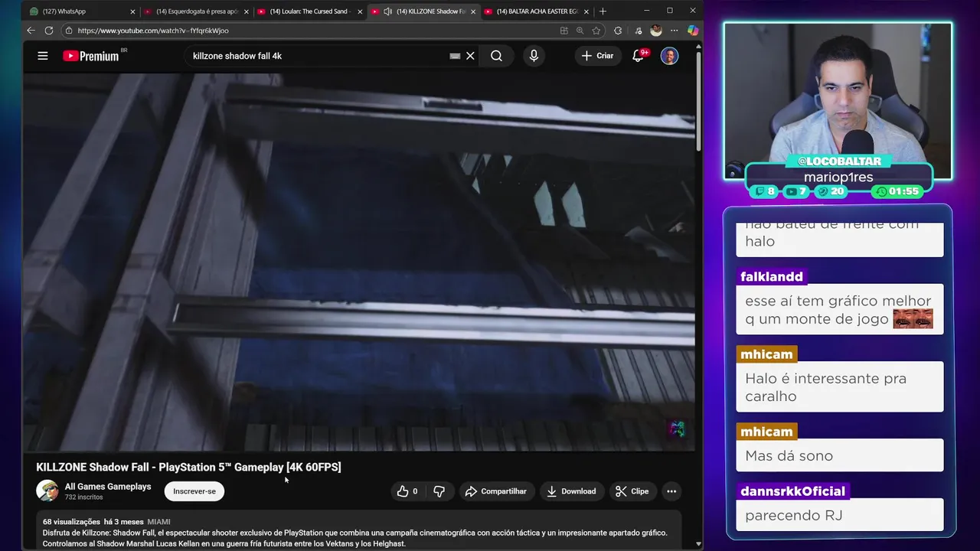980x551 pixels.
Task: Reload the page
Action: click(49, 31)
